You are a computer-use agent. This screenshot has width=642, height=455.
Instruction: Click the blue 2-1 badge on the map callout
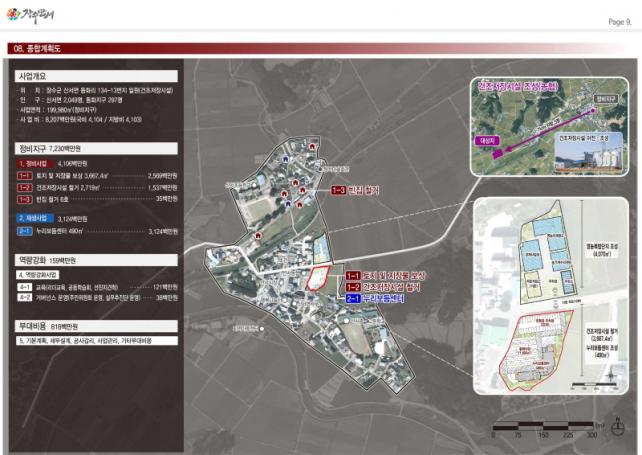coord(353,299)
